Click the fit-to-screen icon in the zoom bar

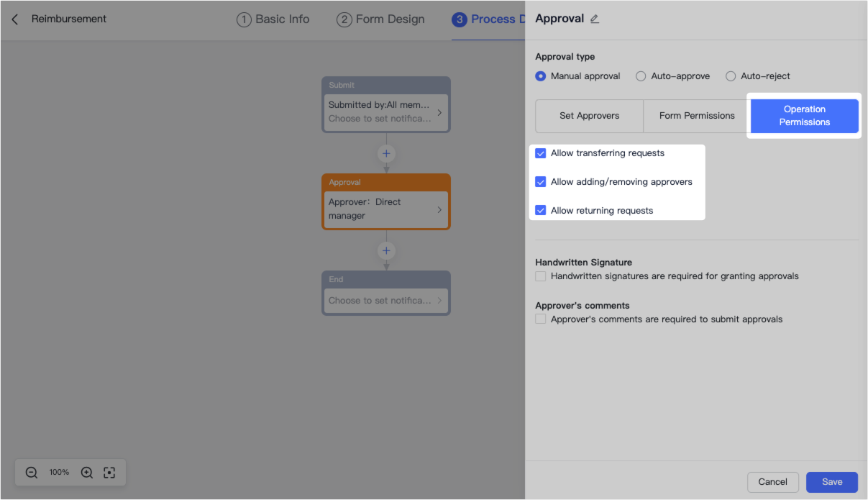(109, 472)
